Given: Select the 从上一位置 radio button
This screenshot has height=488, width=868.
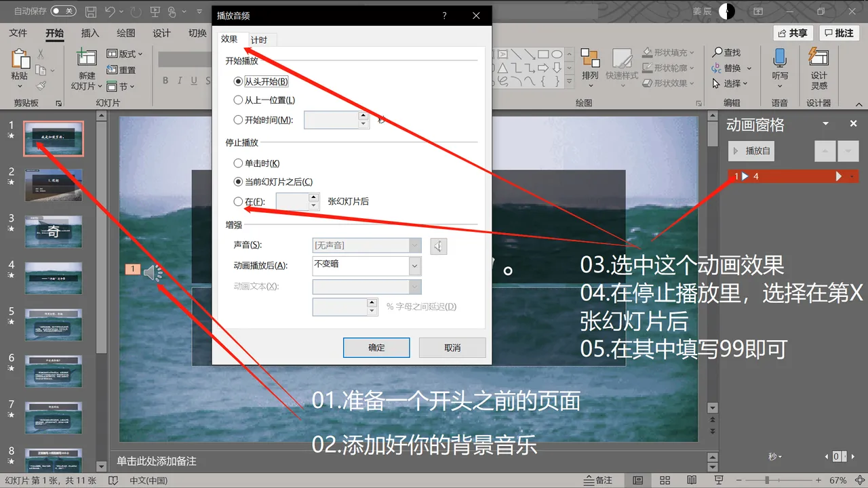Looking at the screenshot, I should point(237,100).
